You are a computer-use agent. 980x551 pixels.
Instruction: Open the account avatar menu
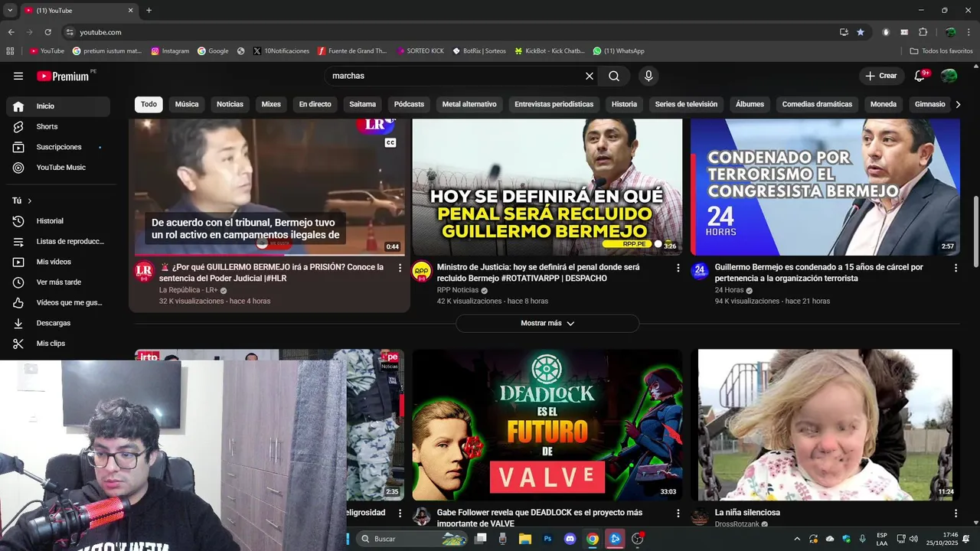coord(949,76)
